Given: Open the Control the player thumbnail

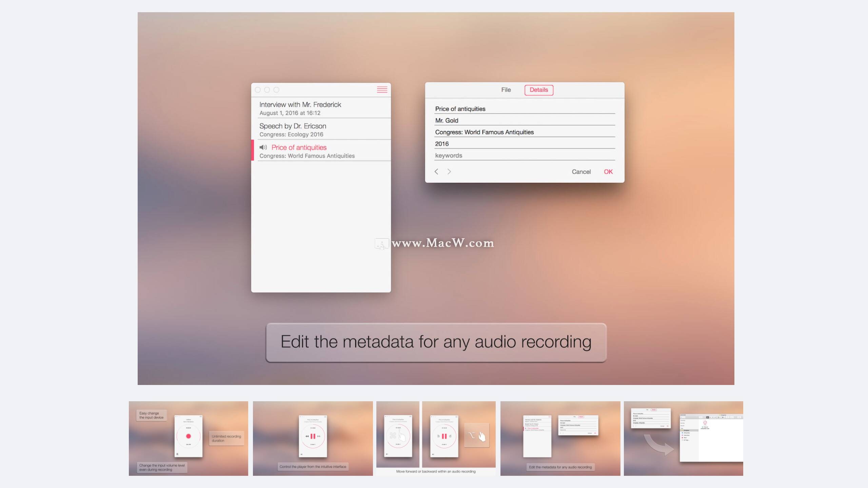Looking at the screenshot, I should (313, 438).
